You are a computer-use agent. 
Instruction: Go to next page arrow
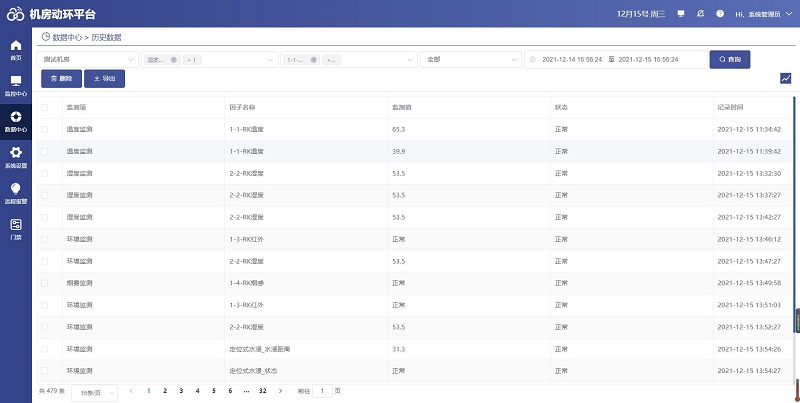point(280,391)
